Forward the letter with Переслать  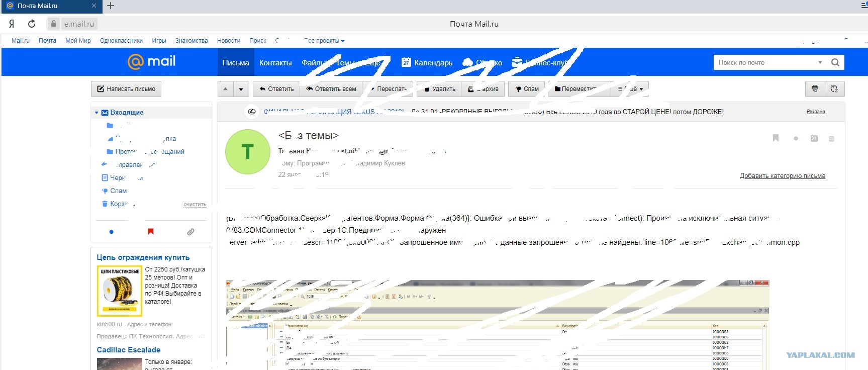click(x=388, y=89)
